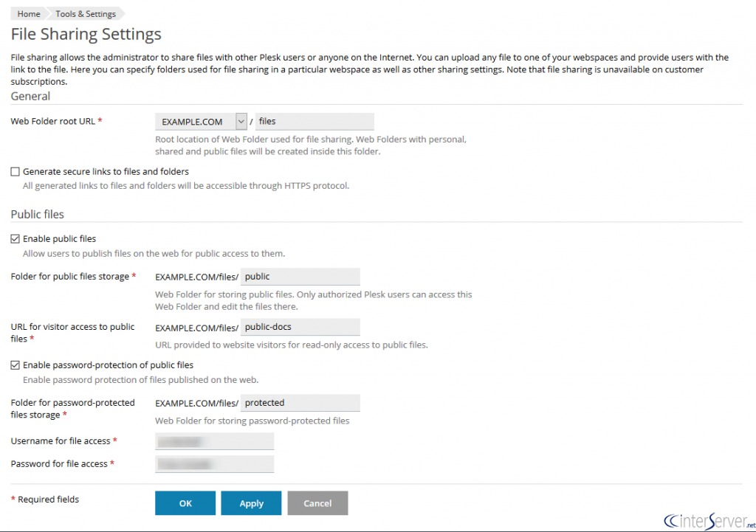
Task: Click the 'Password for file access' label
Action: 59,463
